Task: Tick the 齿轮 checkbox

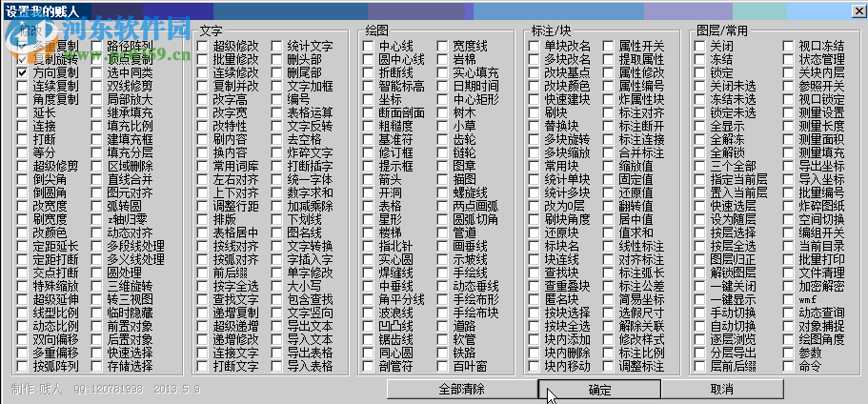Action: click(x=442, y=139)
